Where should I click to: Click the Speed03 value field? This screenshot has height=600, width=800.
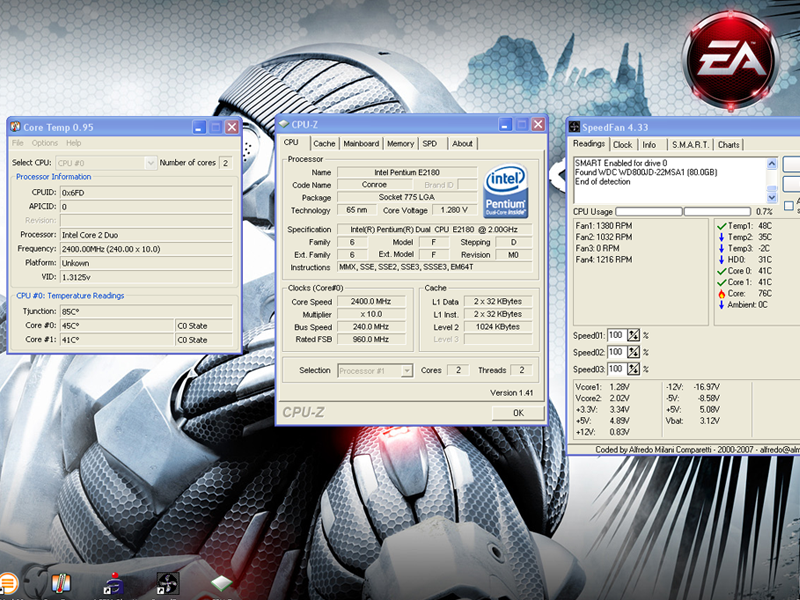(x=617, y=369)
